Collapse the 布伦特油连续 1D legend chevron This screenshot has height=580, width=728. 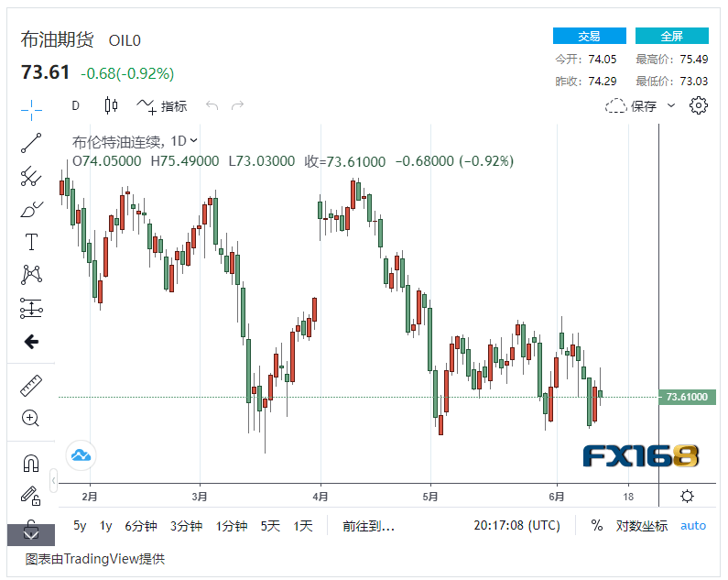[x=193, y=140]
